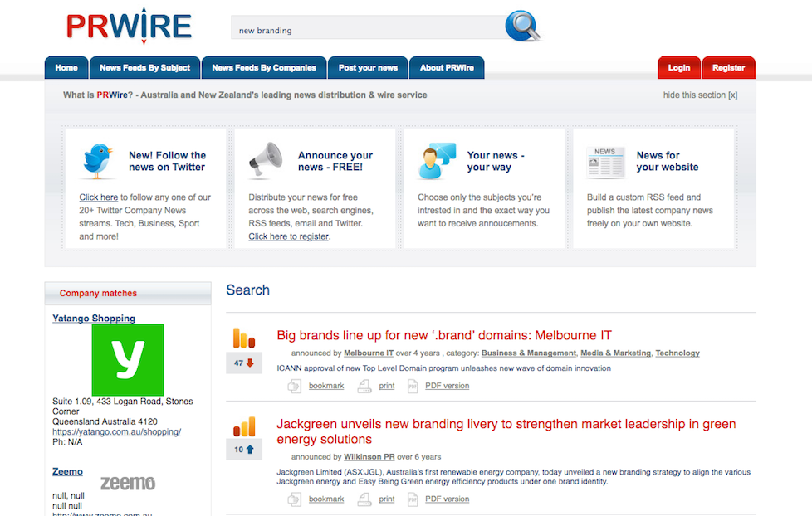The height and width of the screenshot is (516, 812).
Task: Click bookmark icon under Melbourne IT article
Action: (294, 386)
